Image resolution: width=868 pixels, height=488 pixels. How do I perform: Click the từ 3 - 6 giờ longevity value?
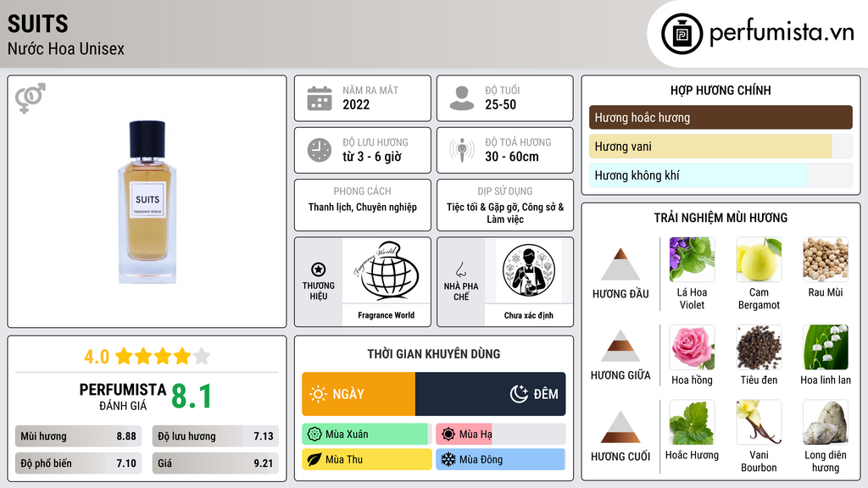coord(372,157)
